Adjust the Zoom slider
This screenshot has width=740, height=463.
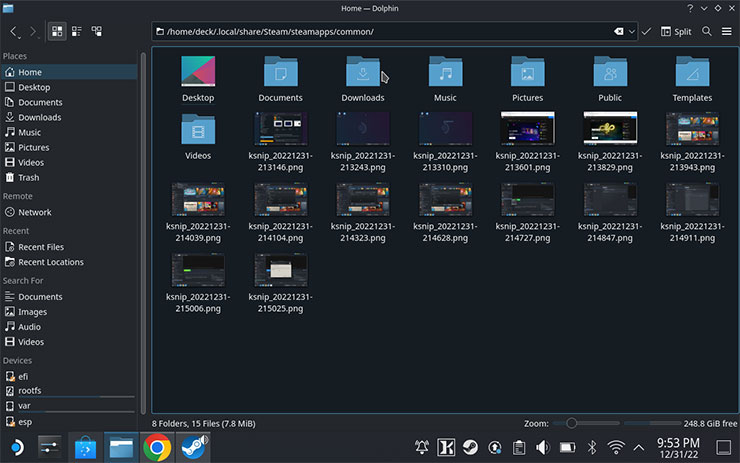[x=570, y=424]
